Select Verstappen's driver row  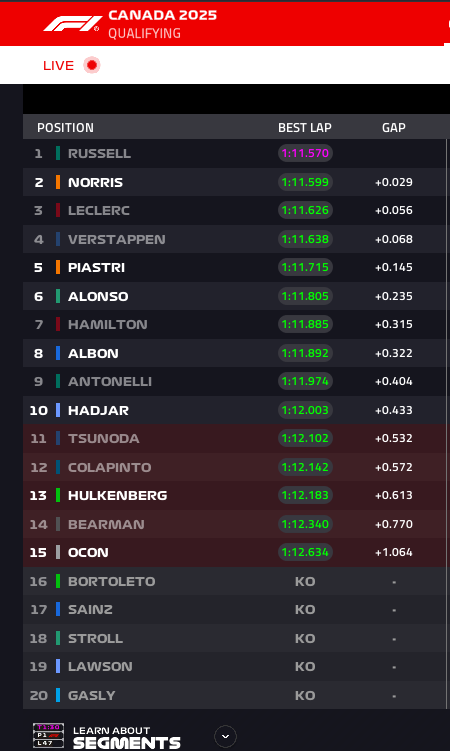[235, 239]
